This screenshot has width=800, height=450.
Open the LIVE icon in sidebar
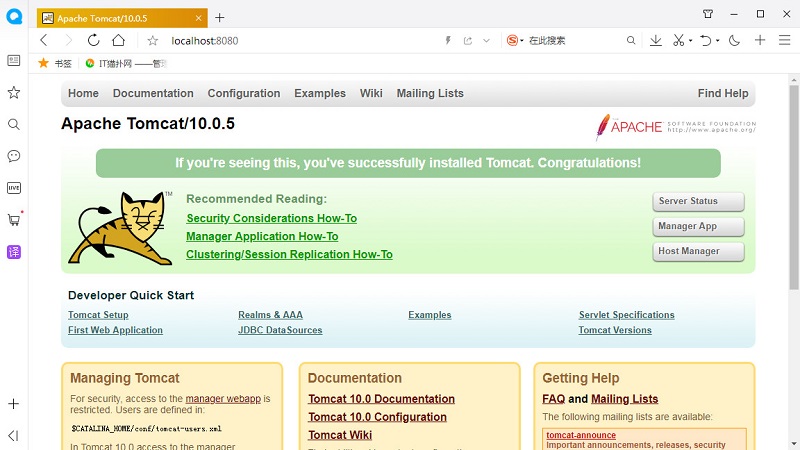(x=14, y=188)
